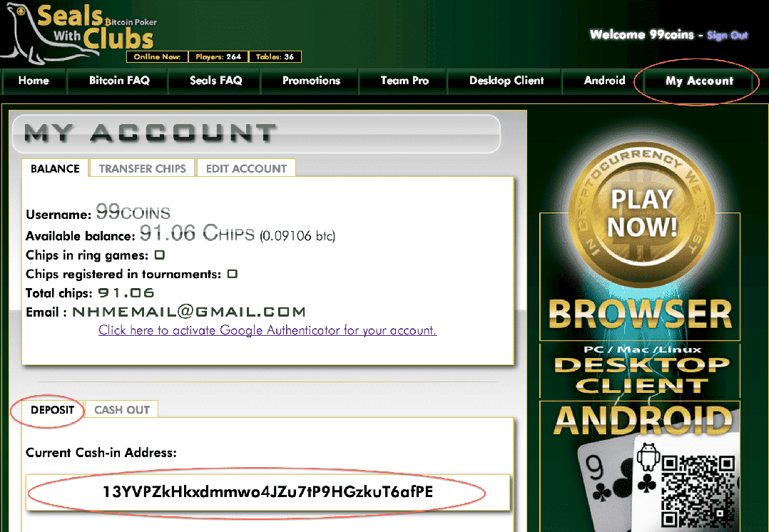The height and width of the screenshot is (532, 769).
Task: Click the NHMEMAIL@GMAIL.COM email value
Action: (x=189, y=312)
